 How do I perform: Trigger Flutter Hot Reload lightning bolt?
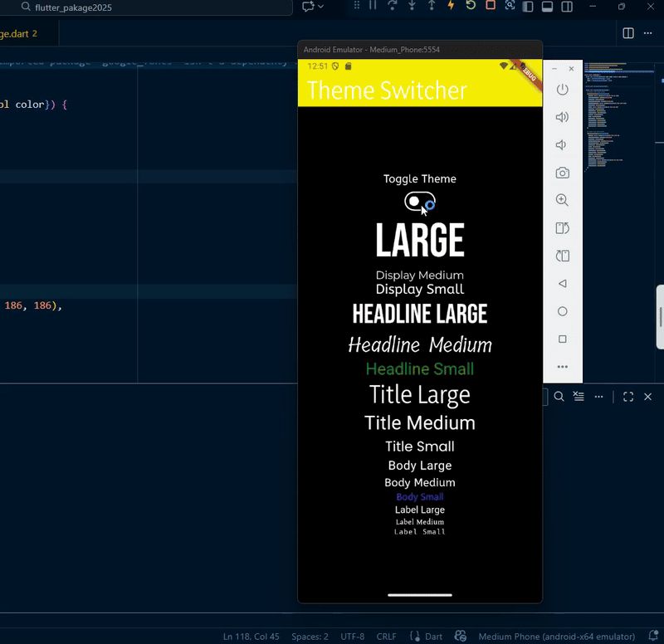tap(451, 5)
